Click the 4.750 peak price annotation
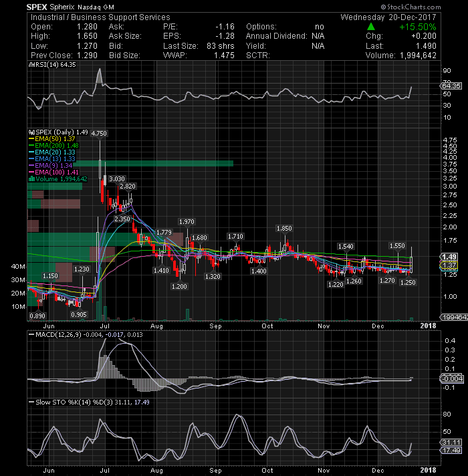468x476 pixels. tap(99, 133)
